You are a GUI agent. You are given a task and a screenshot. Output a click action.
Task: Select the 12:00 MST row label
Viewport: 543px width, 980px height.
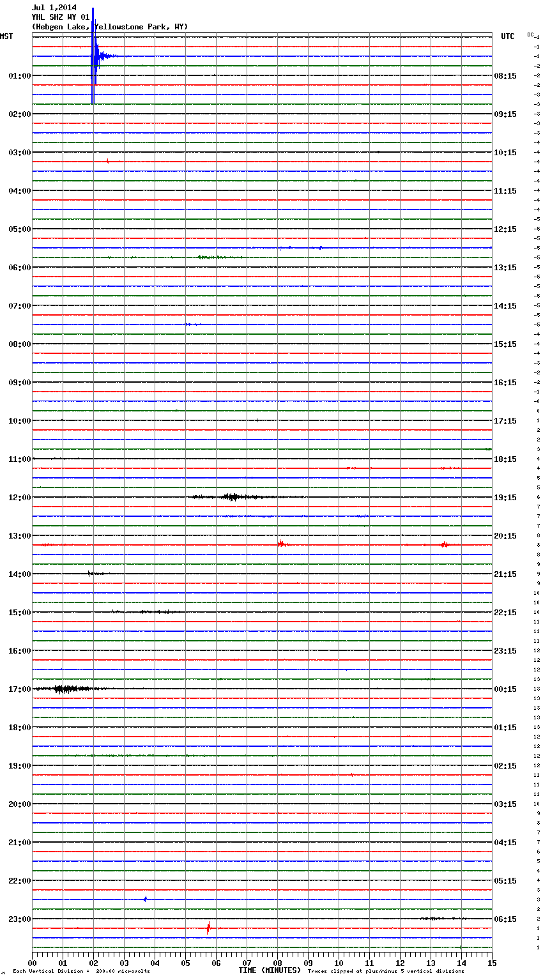tap(19, 498)
